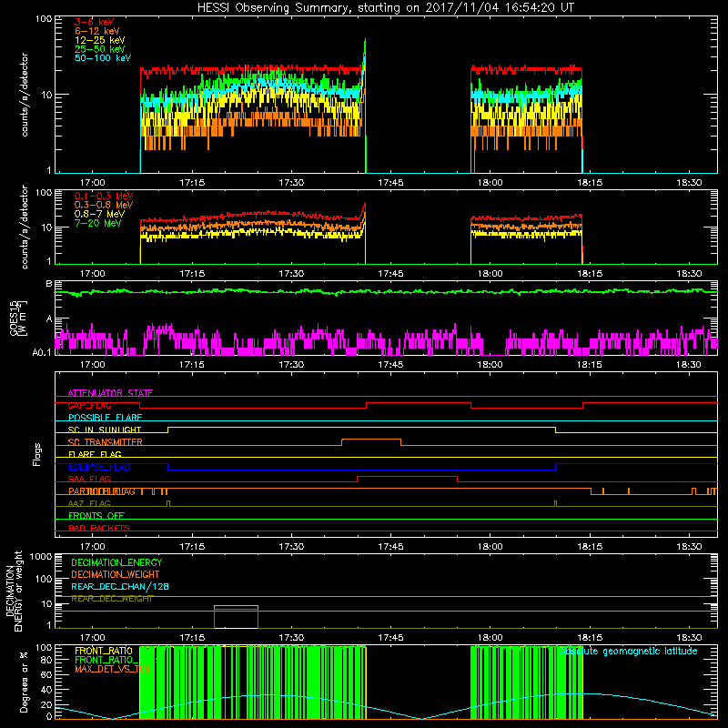Click the cyan rear decimation box outline

point(236,606)
